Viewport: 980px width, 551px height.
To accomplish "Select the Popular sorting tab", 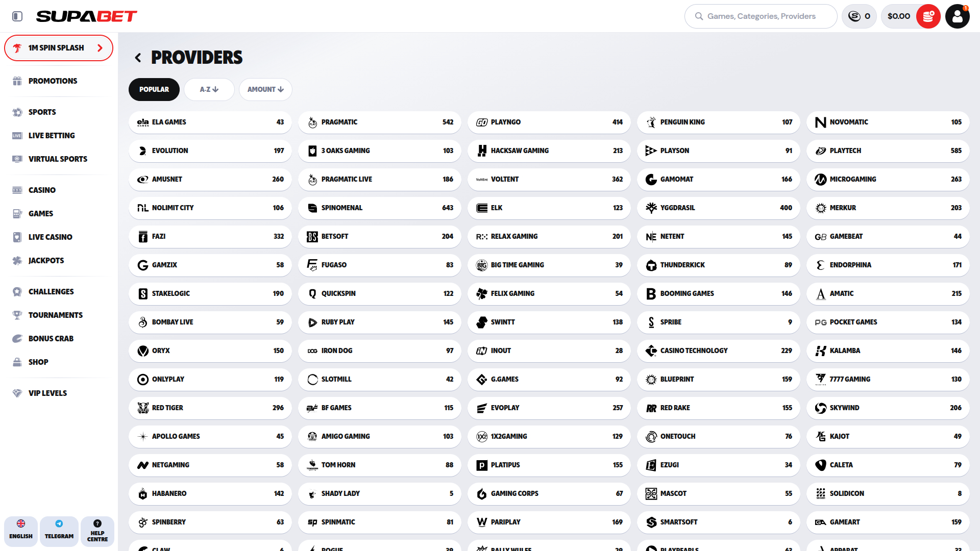I will click(154, 90).
